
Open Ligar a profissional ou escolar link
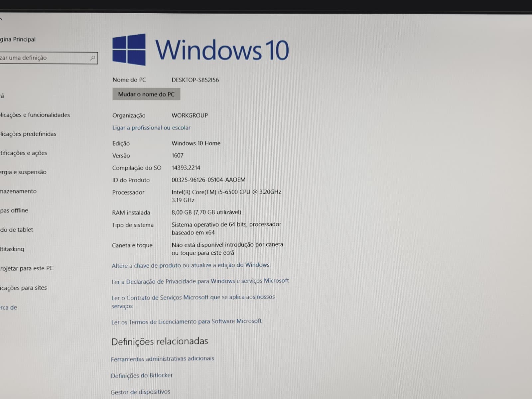point(151,128)
